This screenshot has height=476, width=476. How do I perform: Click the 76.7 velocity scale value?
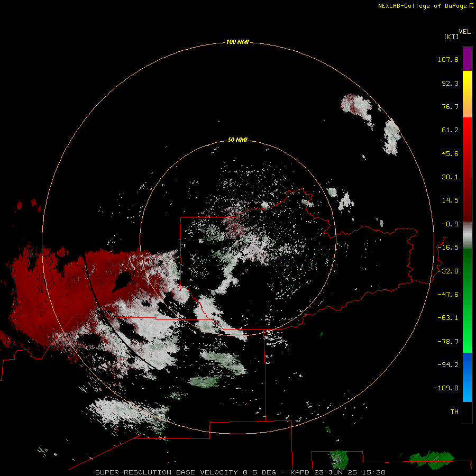point(450,106)
